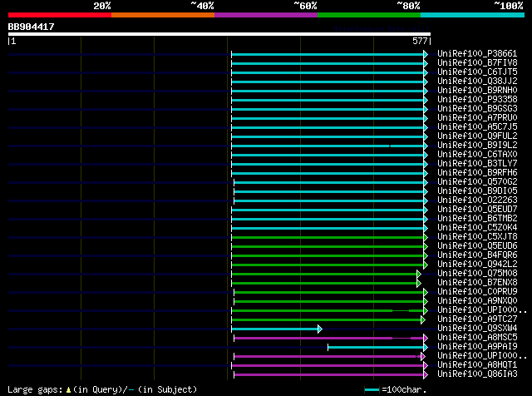Viewport: 532px width, 396px height.
Task: Open hit UniRef100_P38661
Action: coord(477,54)
